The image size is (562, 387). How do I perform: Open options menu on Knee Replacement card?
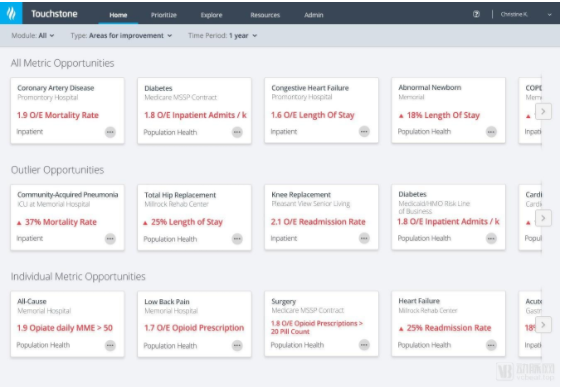point(364,238)
